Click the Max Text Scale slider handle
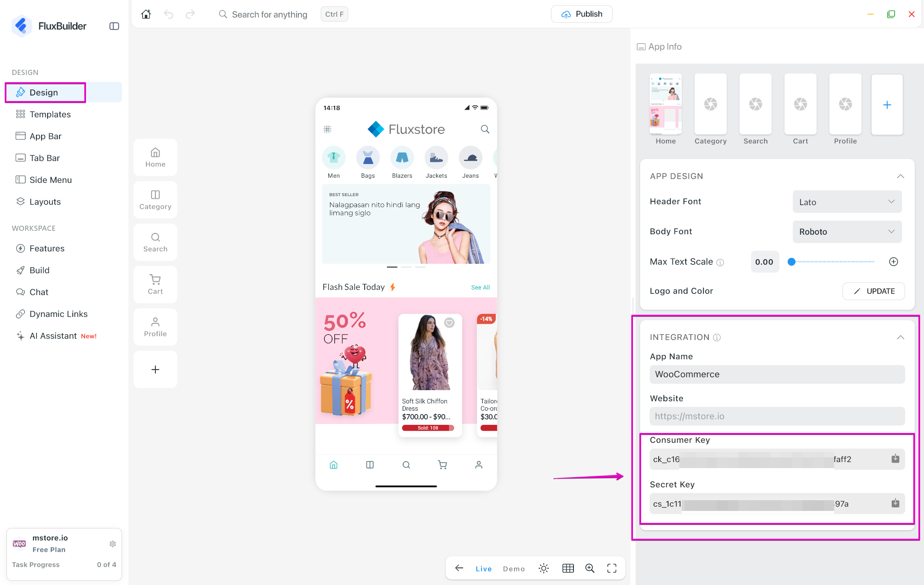This screenshot has width=924, height=585. point(792,262)
